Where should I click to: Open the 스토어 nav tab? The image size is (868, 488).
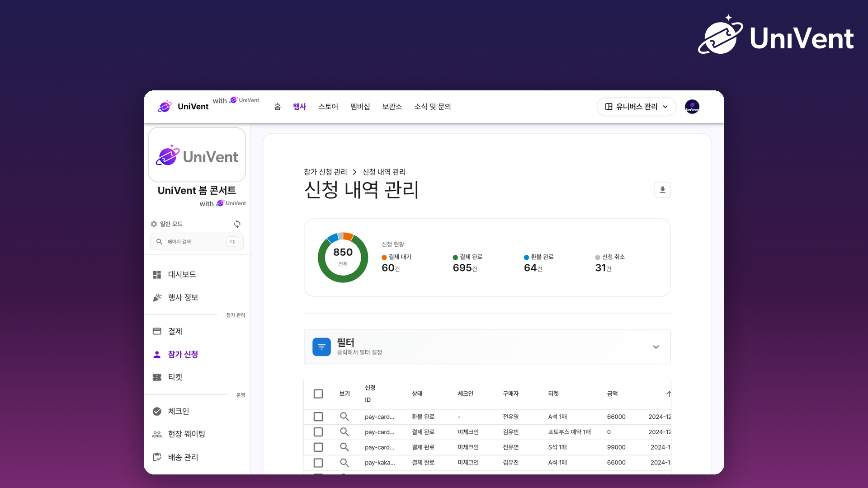[x=328, y=107]
